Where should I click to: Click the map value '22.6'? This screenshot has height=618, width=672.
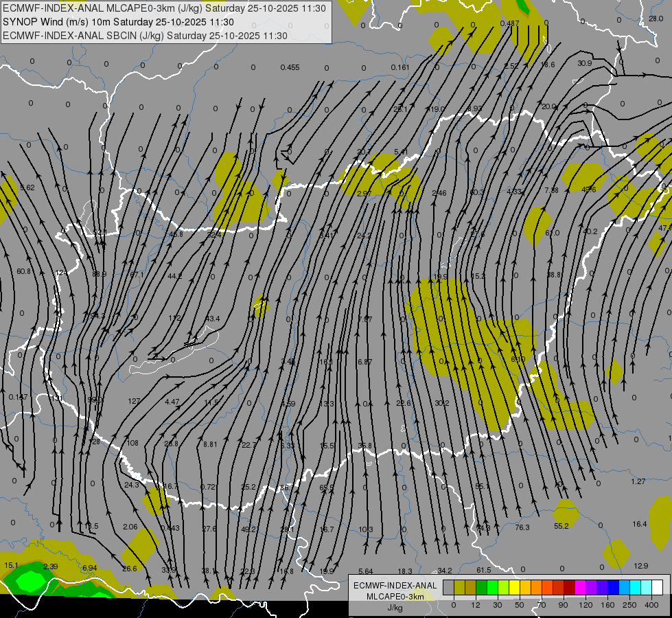tap(404, 402)
